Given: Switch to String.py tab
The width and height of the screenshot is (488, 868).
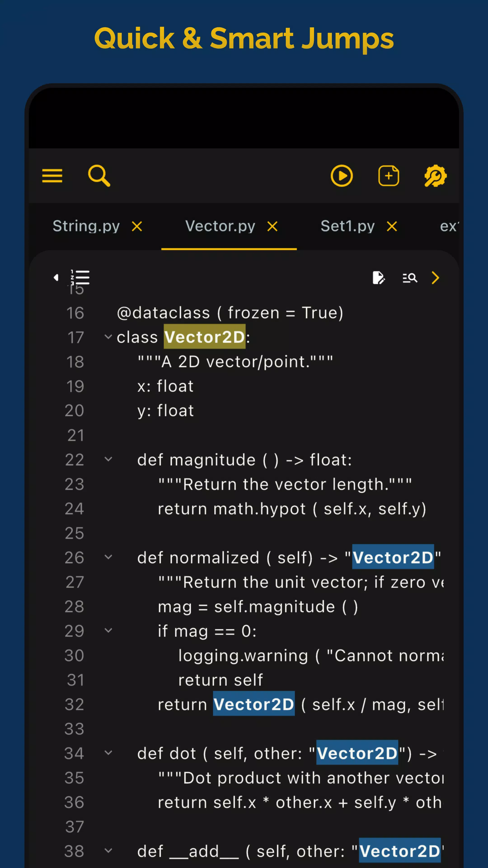Looking at the screenshot, I should [x=86, y=226].
